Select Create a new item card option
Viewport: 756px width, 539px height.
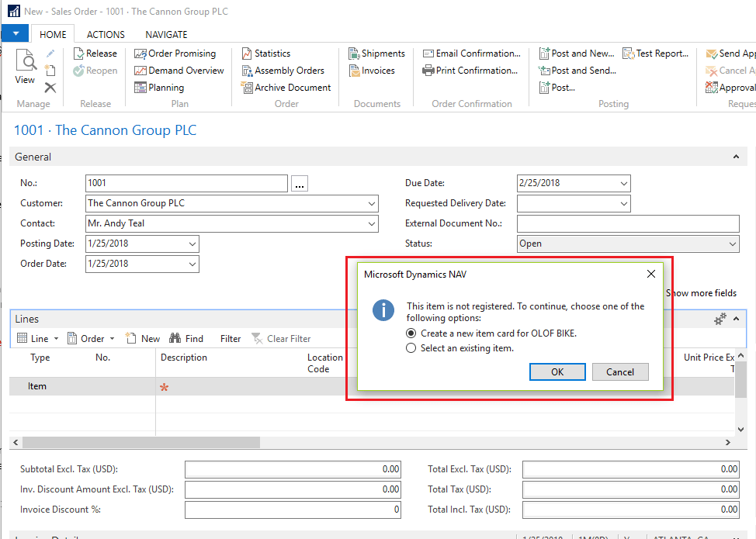coord(492,333)
